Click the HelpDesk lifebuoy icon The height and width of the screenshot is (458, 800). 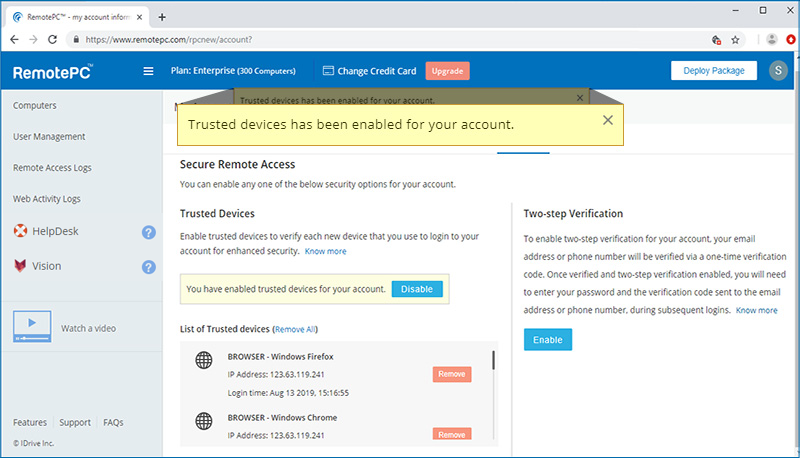pos(20,231)
